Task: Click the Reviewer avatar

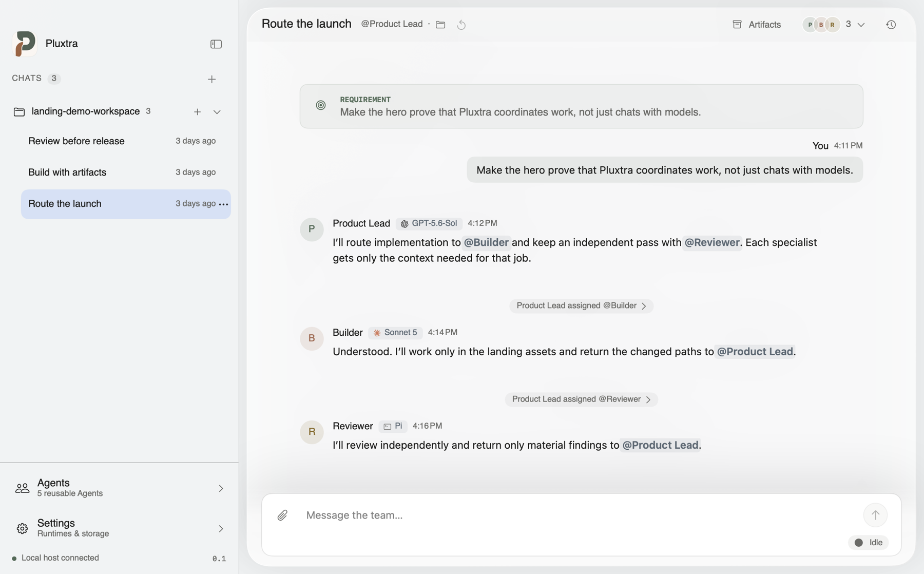Action: [x=312, y=432]
